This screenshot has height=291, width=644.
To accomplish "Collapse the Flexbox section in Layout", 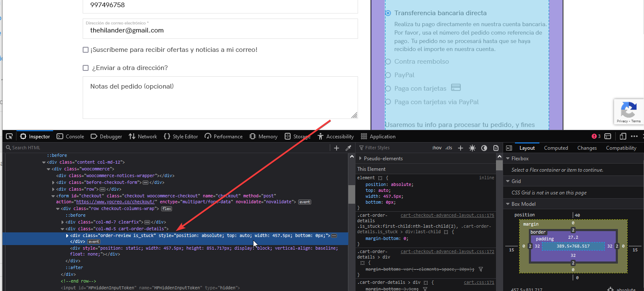I will click(x=507, y=159).
